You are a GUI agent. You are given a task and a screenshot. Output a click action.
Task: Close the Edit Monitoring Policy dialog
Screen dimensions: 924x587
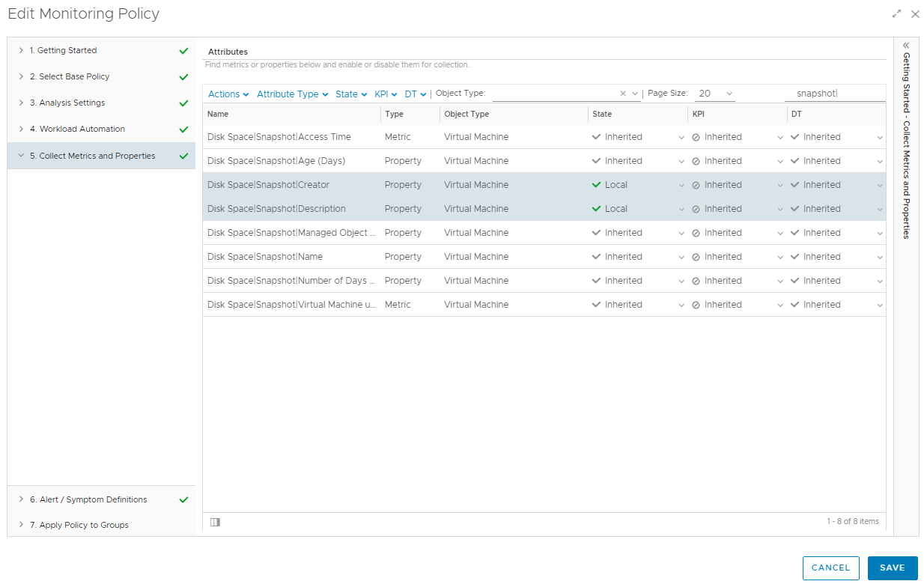(915, 14)
